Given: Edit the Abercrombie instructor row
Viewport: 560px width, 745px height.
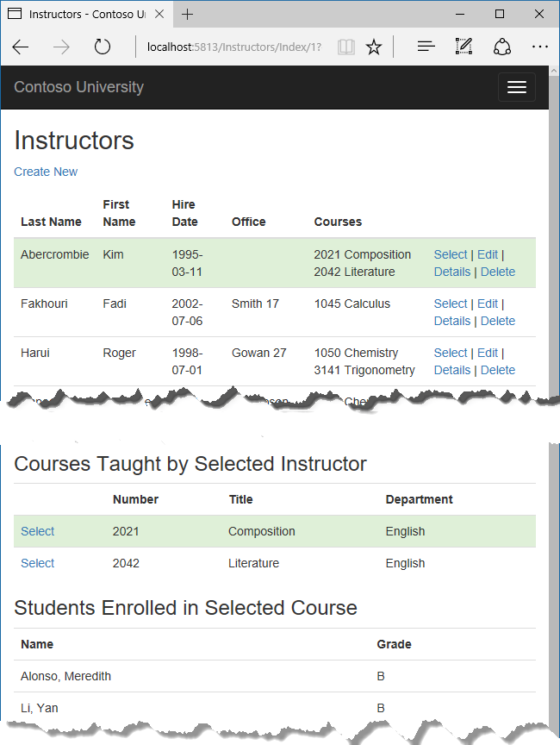Looking at the screenshot, I should click(x=488, y=254).
